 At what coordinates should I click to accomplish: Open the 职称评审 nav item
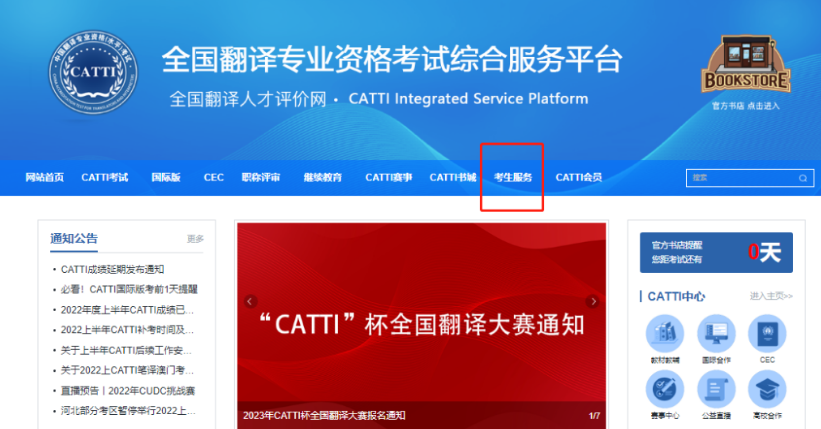point(261,178)
